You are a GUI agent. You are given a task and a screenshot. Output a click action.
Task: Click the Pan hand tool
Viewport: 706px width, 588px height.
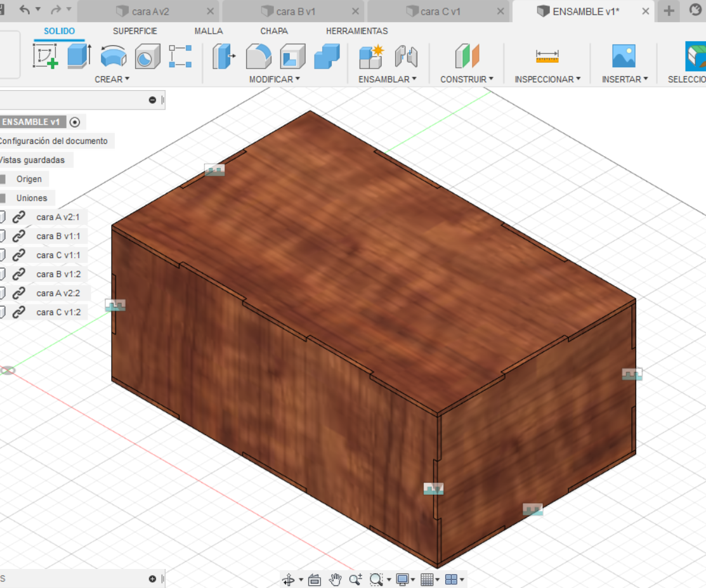pyautogui.click(x=336, y=580)
